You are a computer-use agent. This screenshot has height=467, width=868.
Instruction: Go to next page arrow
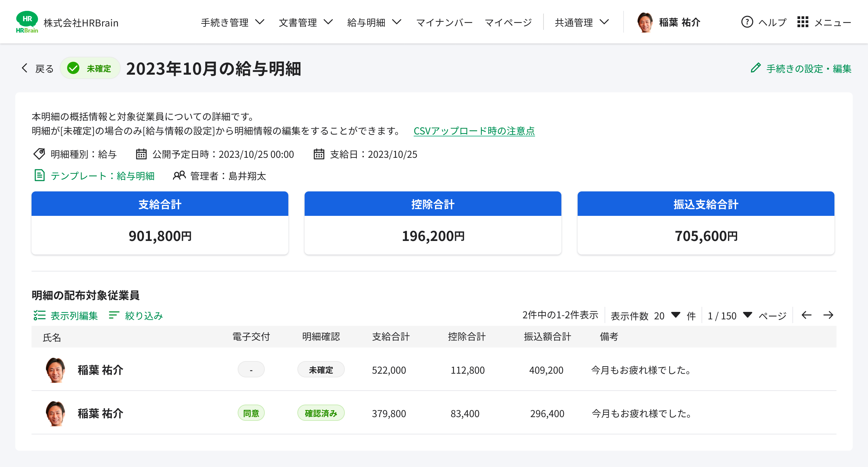pyautogui.click(x=828, y=315)
